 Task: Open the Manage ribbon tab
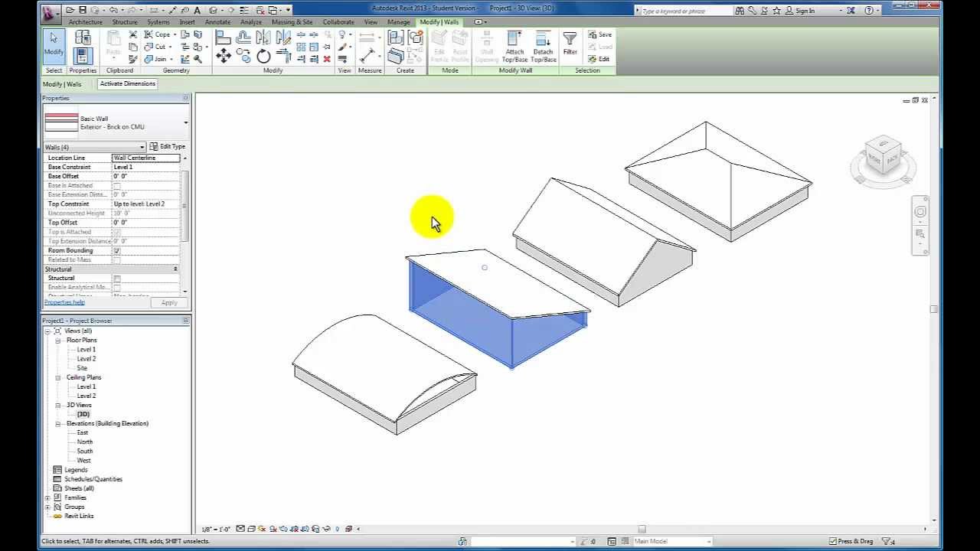pos(398,22)
